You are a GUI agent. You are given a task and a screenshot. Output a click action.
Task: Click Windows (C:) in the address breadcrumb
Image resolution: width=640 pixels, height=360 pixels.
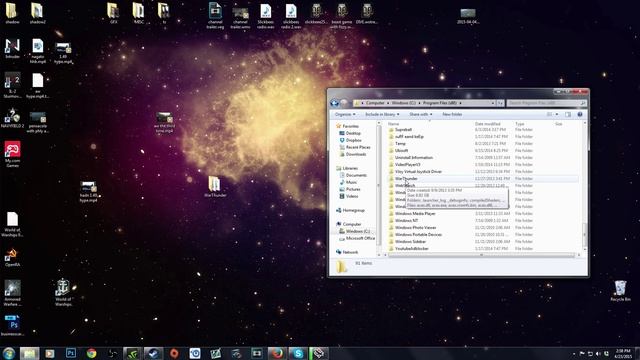[403, 103]
